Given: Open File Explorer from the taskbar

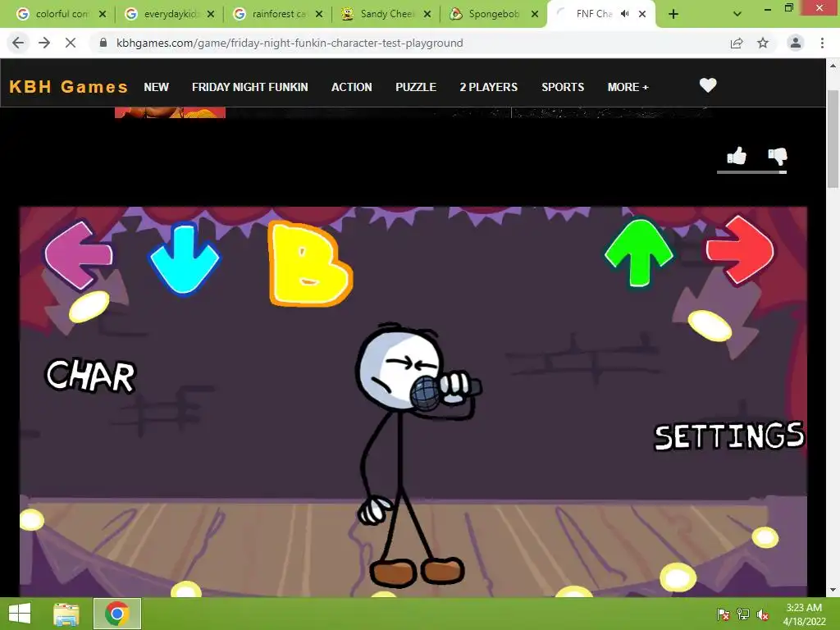Looking at the screenshot, I should pos(66,614).
